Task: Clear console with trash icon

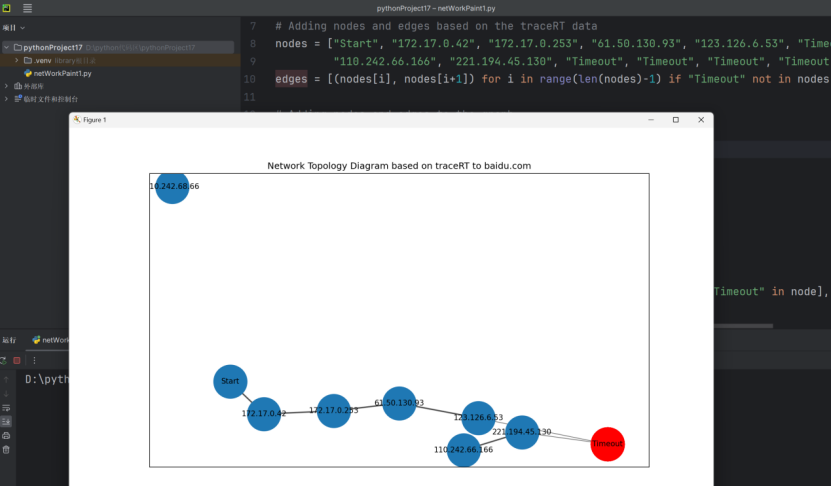Action: (x=6, y=450)
